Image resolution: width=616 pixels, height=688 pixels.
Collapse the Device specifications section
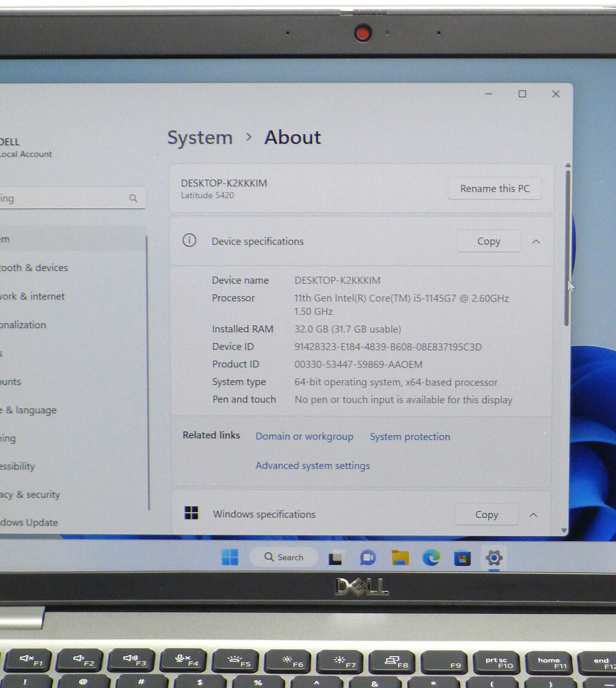pos(536,242)
